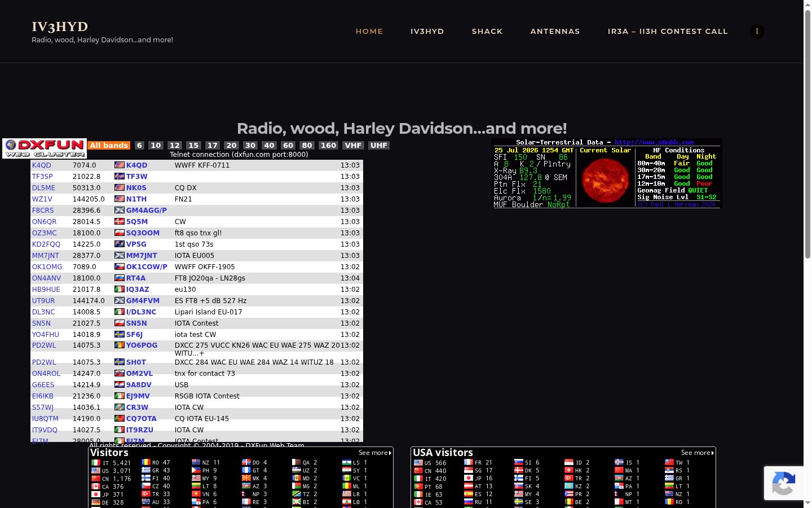Open the three-dot more menu in header
Image resolution: width=812 pixels, height=508 pixels.
(757, 32)
